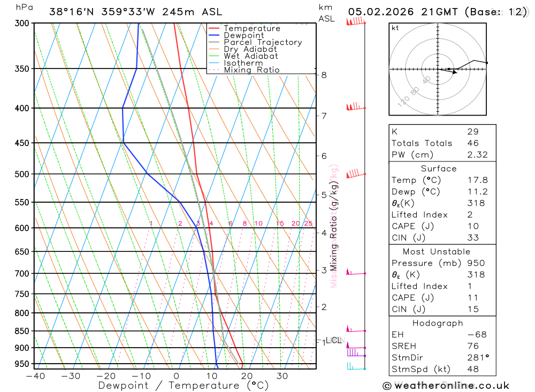Image resolution: width=535 pixels, height=392 pixels.
Task: Click the Surface Dewp value 11.2
Action: (x=478, y=192)
